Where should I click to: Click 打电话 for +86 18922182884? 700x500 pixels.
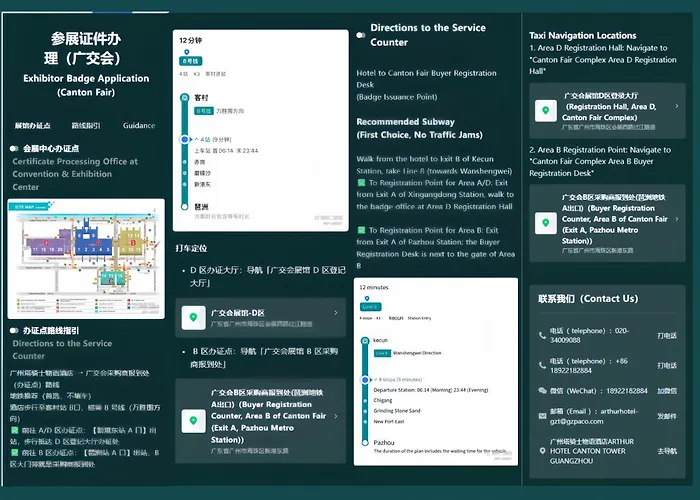[667, 366]
